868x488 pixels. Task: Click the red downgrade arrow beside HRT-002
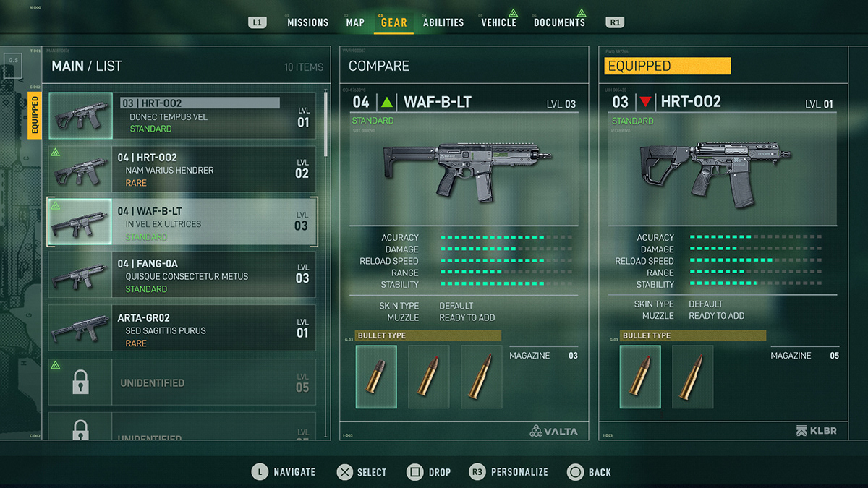[x=645, y=102]
